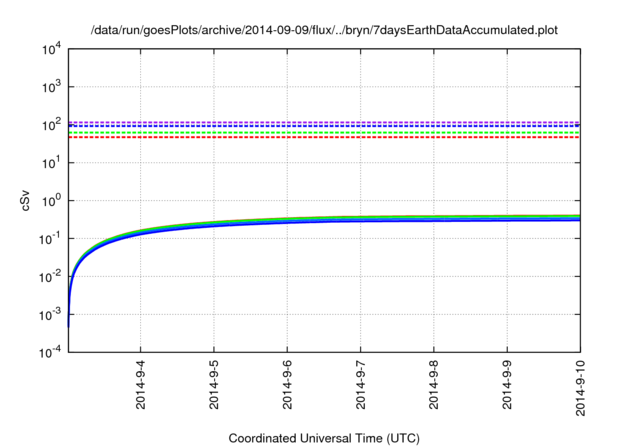Click the 10^4 y-axis tick label

coord(50,49)
